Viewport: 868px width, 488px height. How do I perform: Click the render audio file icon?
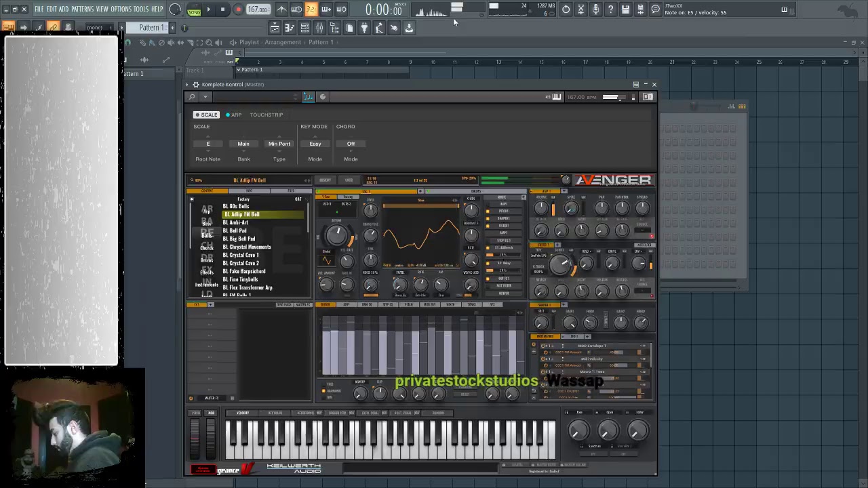pos(640,9)
